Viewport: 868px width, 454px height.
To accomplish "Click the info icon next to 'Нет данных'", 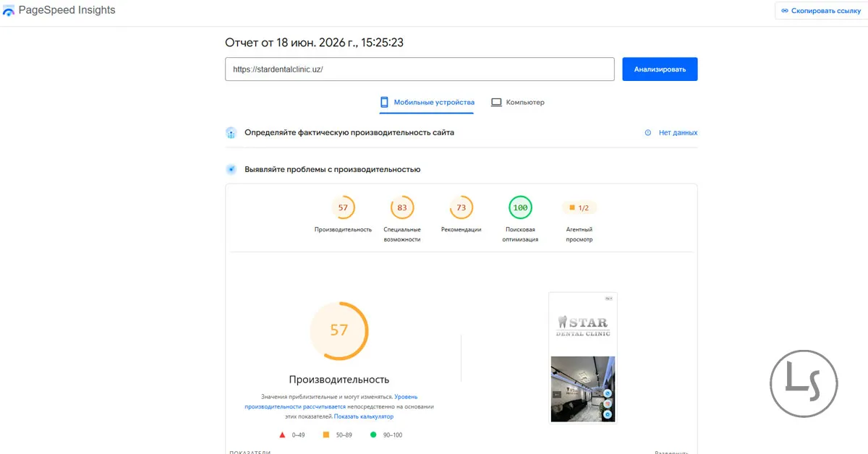I will tap(648, 133).
